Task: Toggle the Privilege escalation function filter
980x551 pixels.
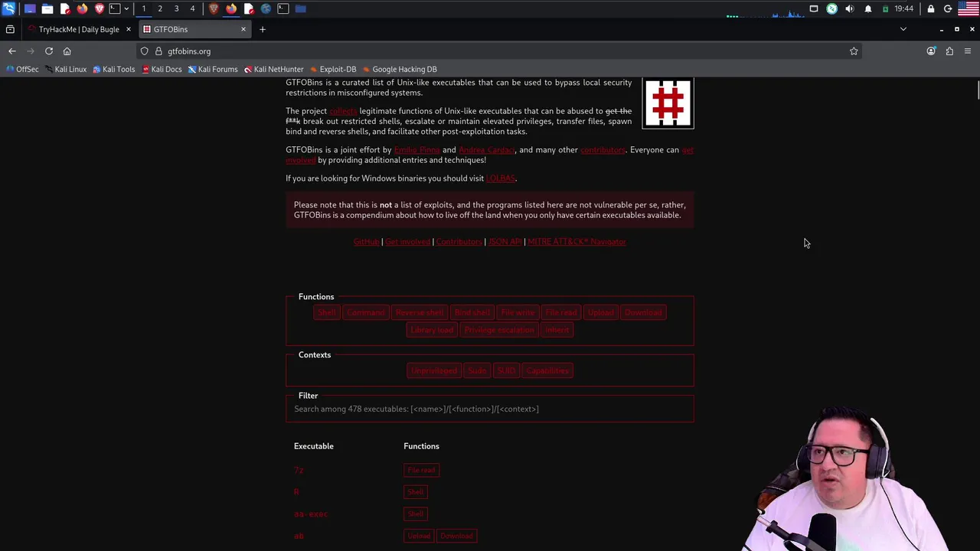Action: coord(499,330)
